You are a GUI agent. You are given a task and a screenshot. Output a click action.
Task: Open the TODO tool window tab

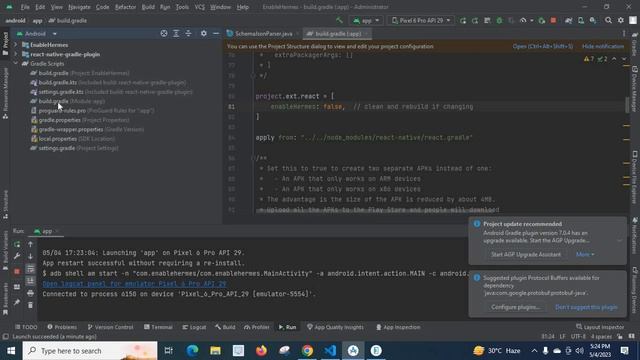[x=26, y=327]
